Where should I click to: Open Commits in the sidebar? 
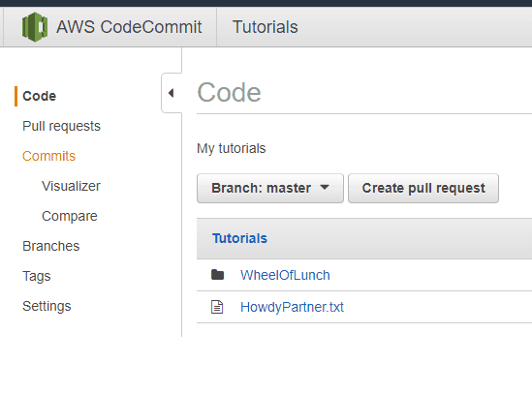click(48, 156)
